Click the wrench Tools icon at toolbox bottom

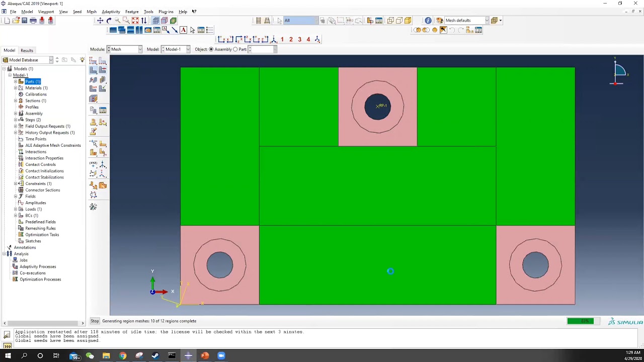coord(94,207)
